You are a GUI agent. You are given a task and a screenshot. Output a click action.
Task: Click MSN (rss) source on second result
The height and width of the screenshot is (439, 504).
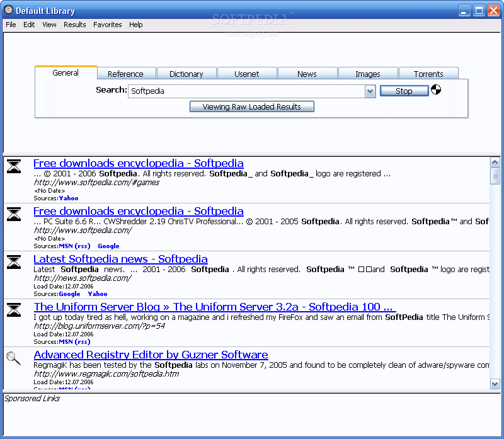tap(74, 246)
